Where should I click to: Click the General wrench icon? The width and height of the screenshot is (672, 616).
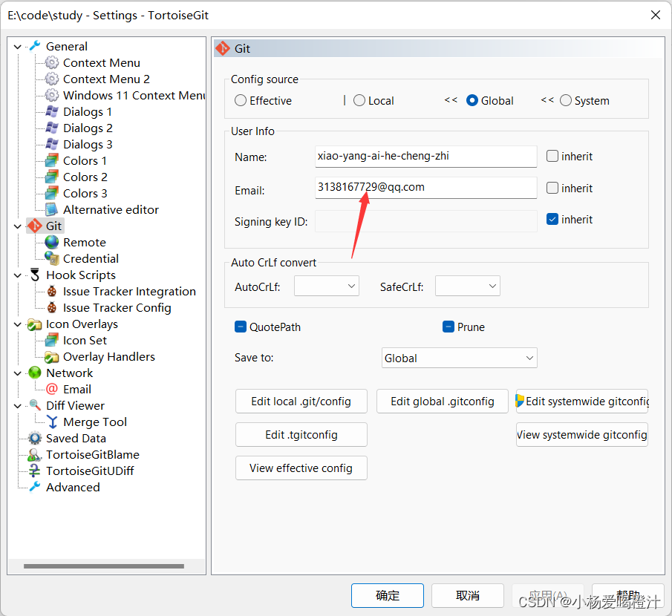coord(35,46)
